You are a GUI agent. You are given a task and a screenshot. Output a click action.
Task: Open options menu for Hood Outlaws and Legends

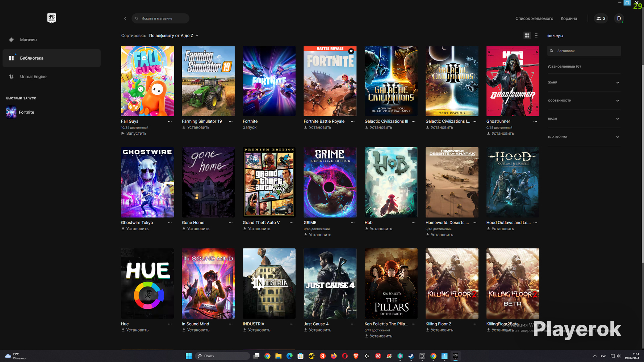(x=535, y=223)
